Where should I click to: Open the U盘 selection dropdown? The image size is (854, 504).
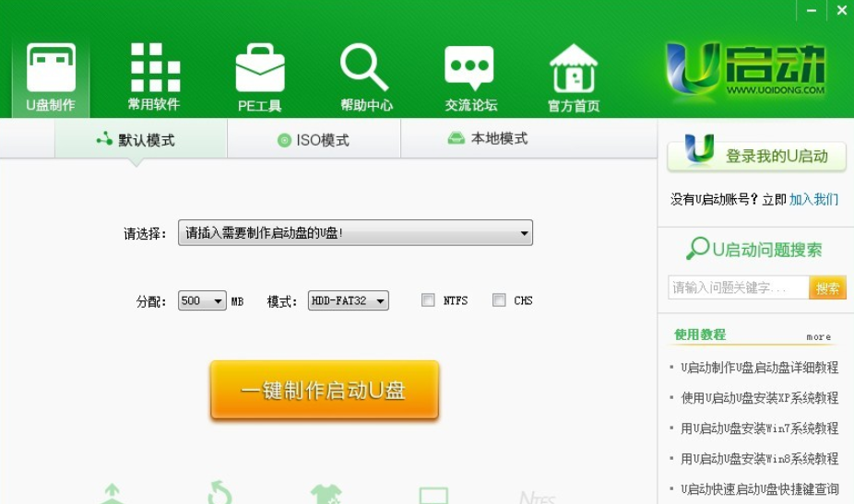click(x=355, y=233)
